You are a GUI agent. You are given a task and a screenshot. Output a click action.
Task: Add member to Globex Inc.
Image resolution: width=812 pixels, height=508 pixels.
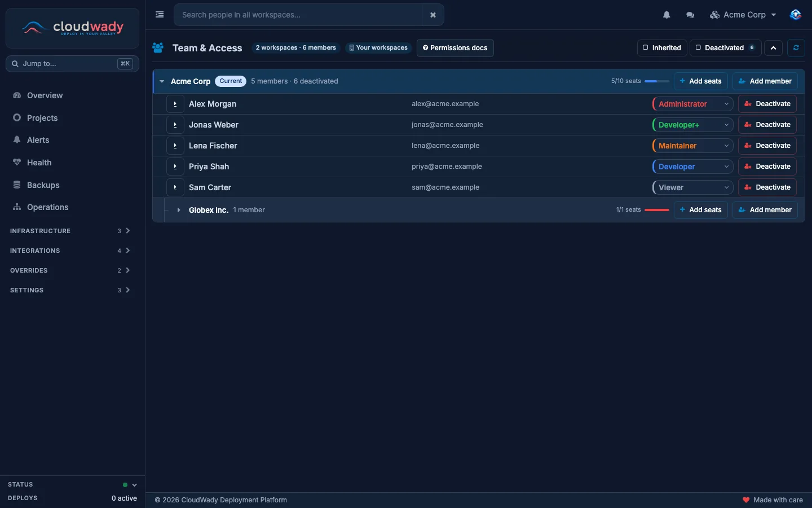765,210
